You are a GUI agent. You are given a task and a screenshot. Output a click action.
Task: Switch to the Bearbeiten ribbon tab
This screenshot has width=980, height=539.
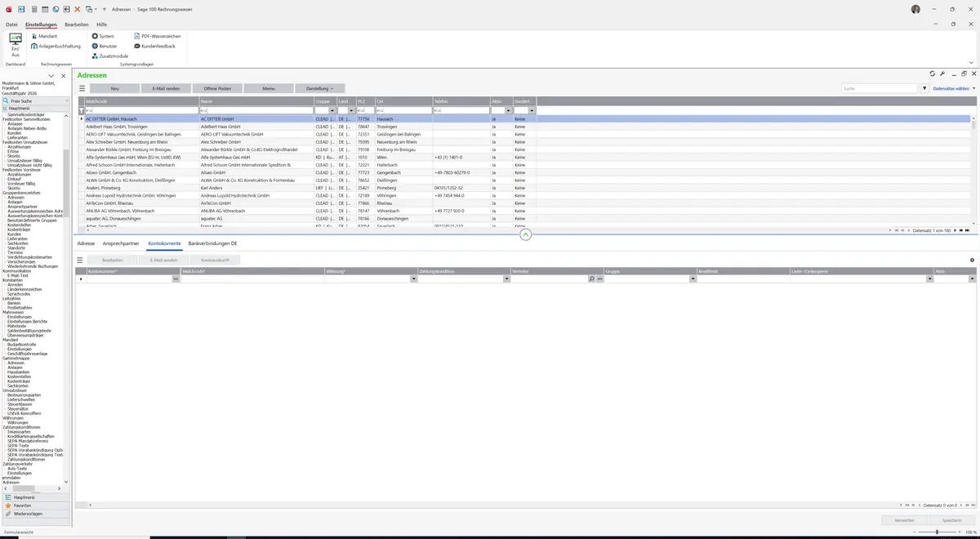(x=77, y=24)
